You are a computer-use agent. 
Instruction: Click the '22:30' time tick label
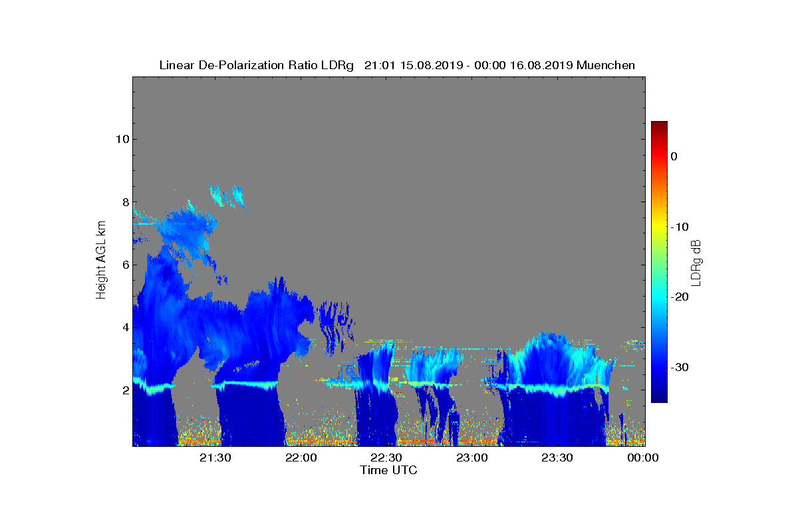387,458
